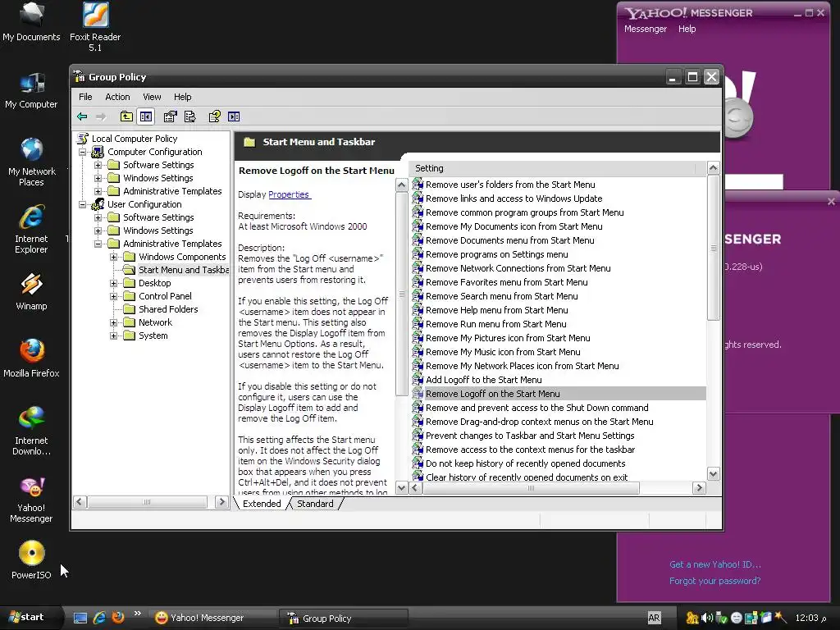Click the Properties toolbar icon
Viewport: 840px width, 630px height.
pos(171,116)
